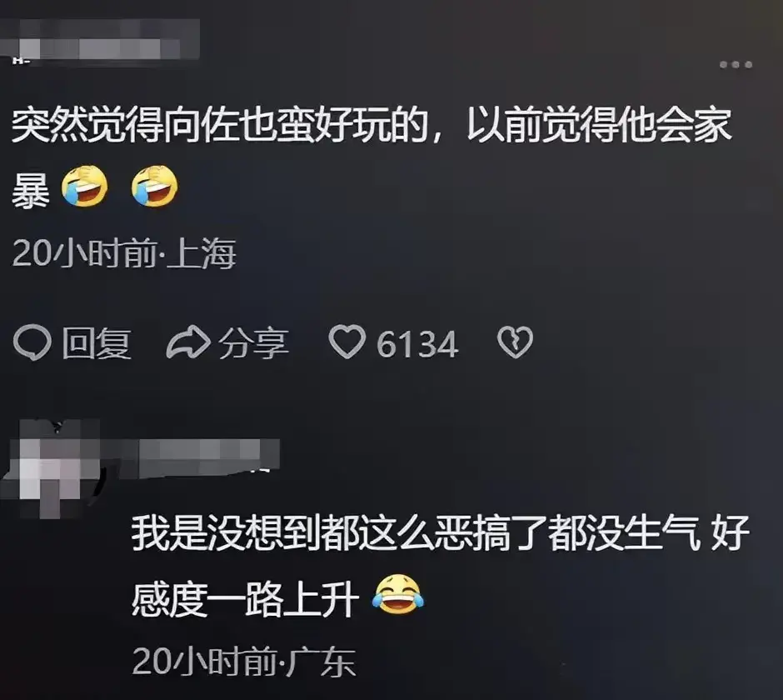Click the 6134 like count

point(417,344)
